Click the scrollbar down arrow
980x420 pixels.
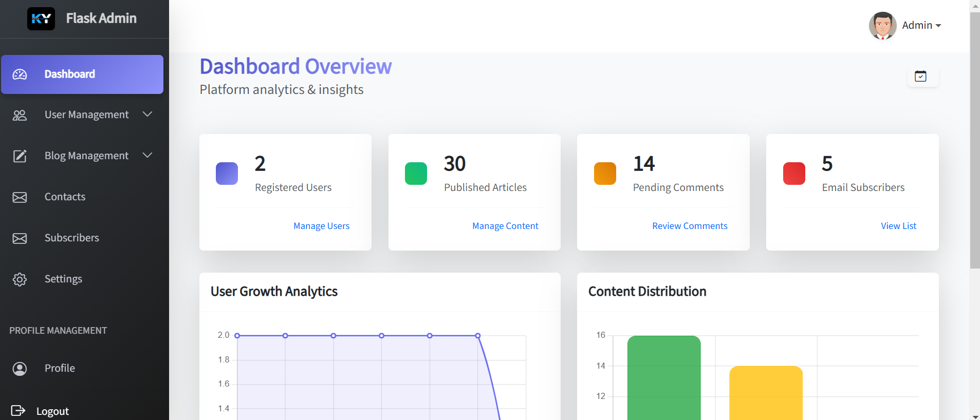(975, 416)
